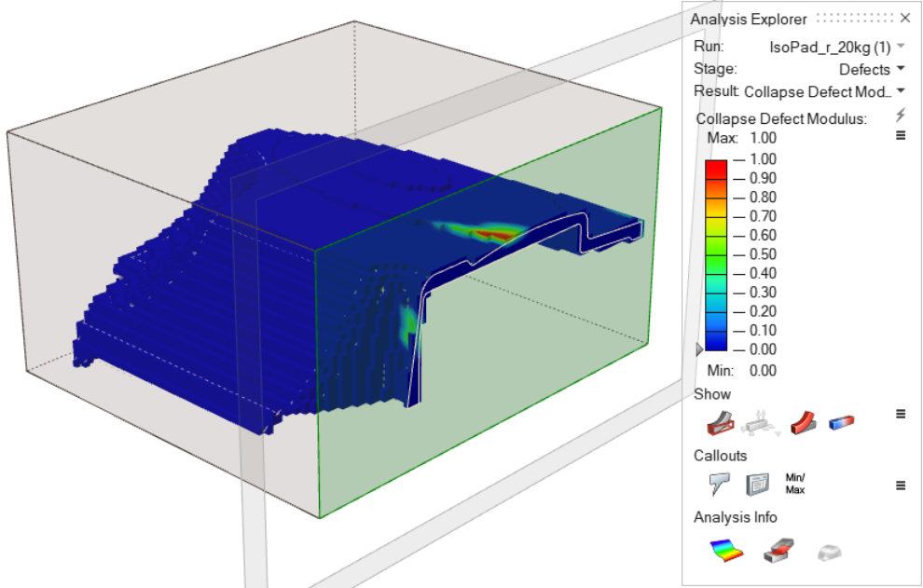Image resolution: width=923 pixels, height=588 pixels.
Task: Open the legend options menu next to Max
Action: 901,135
